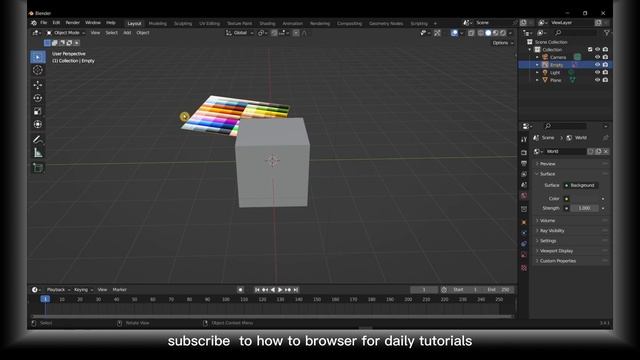Play the animation
640x360 pixels.
pos(280,290)
